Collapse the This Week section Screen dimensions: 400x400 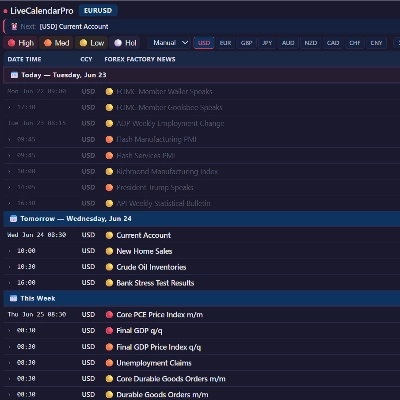click(x=202, y=298)
